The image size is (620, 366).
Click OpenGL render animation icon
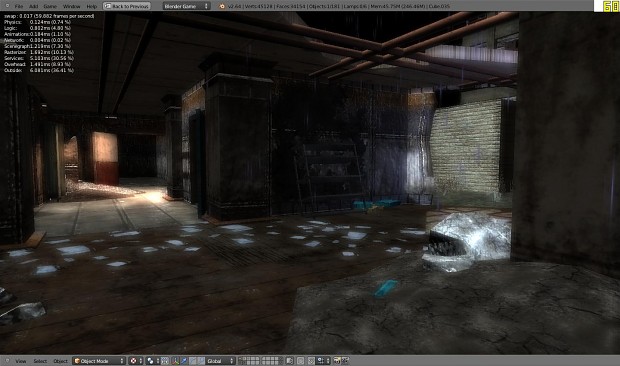click(x=345, y=360)
